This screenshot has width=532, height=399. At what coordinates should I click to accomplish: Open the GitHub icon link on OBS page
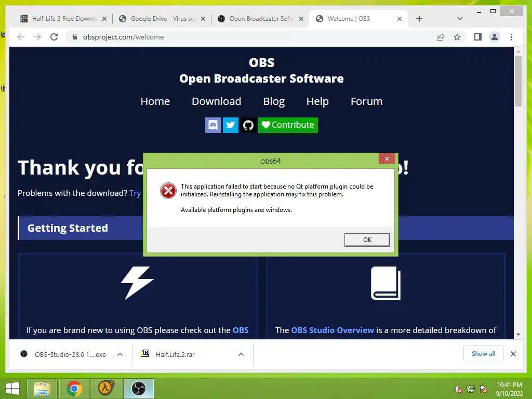click(248, 125)
